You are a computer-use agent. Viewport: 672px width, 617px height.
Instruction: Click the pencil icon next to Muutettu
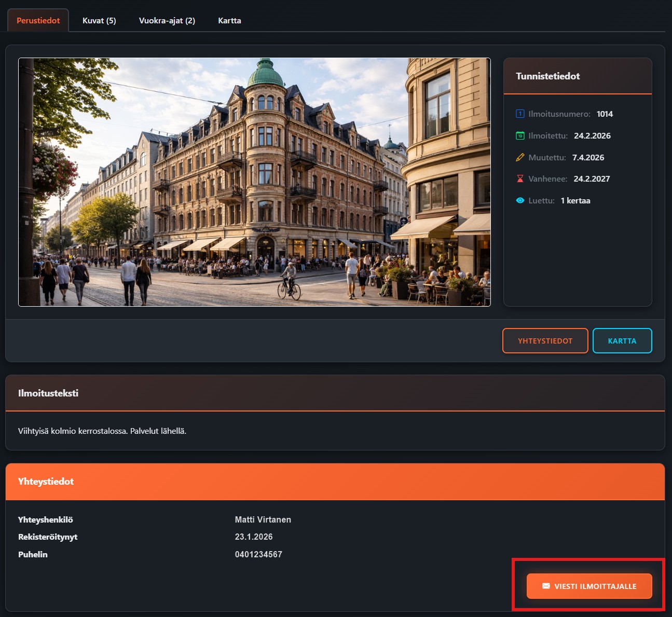pyautogui.click(x=520, y=158)
